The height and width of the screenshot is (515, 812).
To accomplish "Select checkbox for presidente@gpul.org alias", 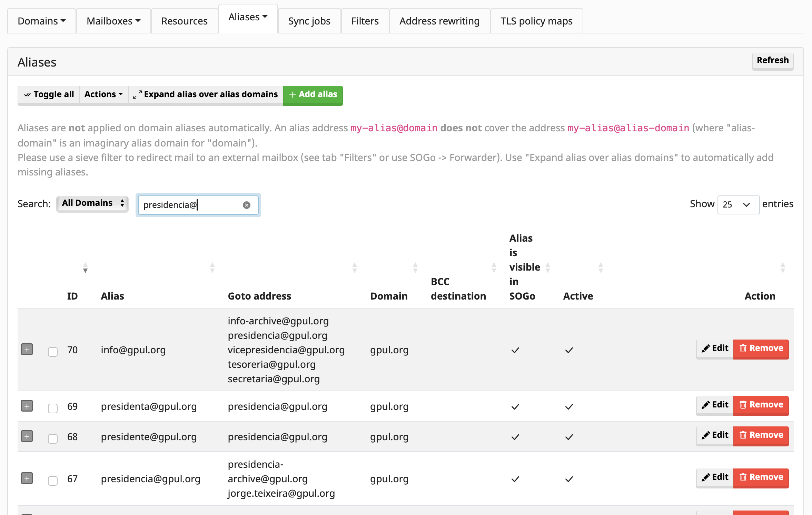I will click(x=53, y=438).
